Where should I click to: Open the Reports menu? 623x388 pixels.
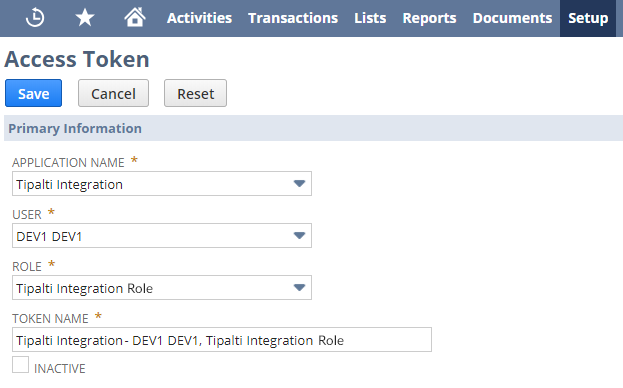tap(429, 18)
